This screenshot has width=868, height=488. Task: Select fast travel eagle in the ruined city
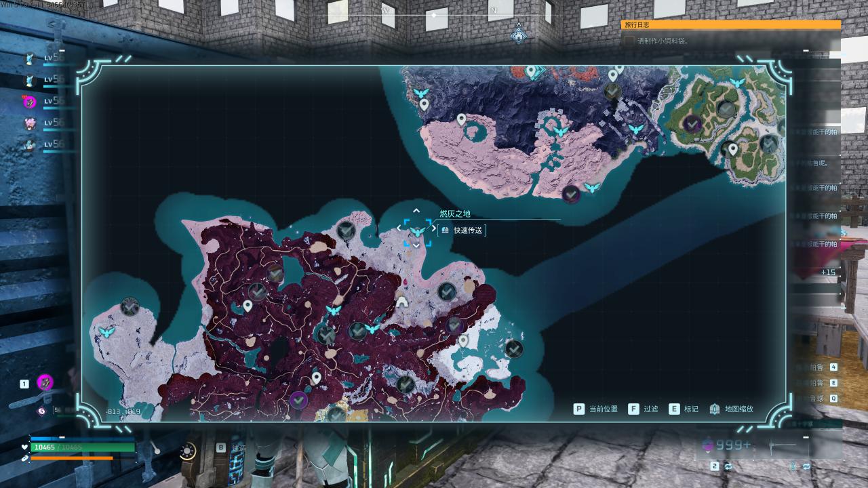(635, 129)
